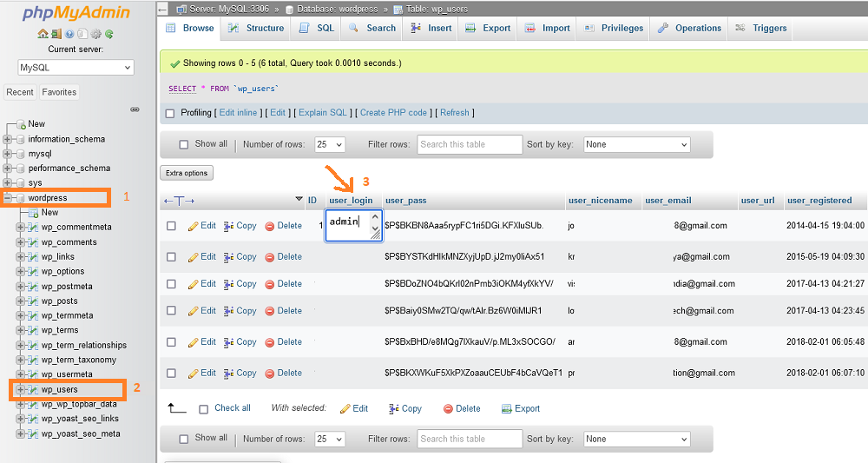Click pencil Edit icon for 2015-05-19 row
The image size is (868, 463).
[x=193, y=257]
